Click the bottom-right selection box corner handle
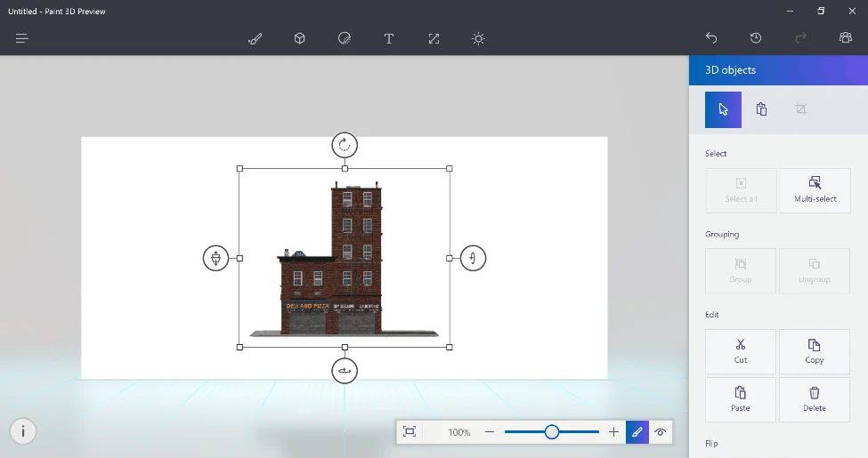This screenshot has height=458, width=868. [450, 348]
